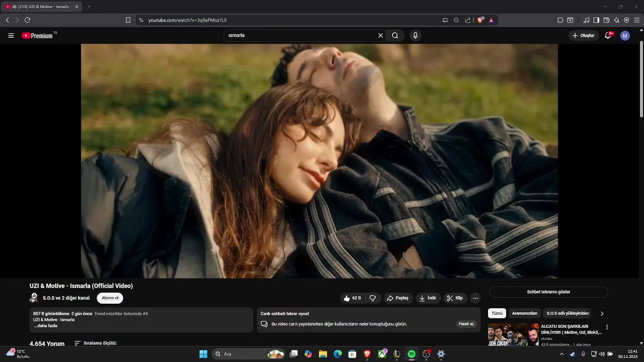Open the zoom-out magnifier in address bar
The height and width of the screenshot is (362, 644).
(456, 20)
